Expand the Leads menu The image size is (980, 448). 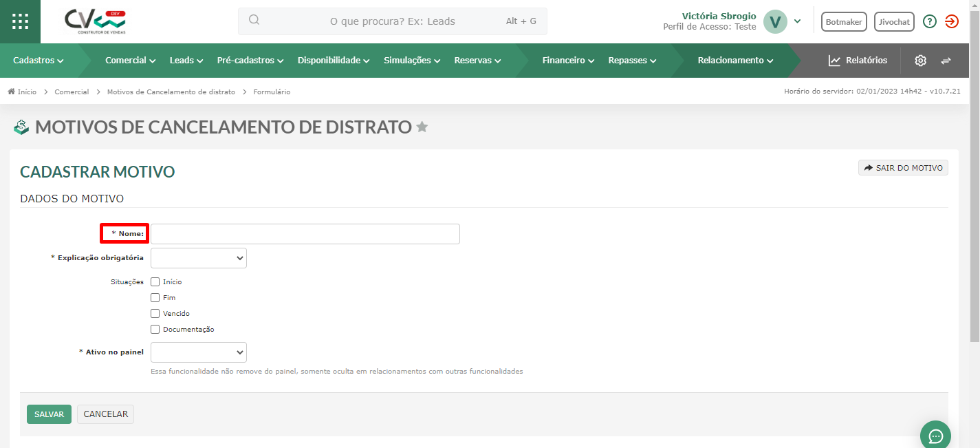tap(186, 61)
